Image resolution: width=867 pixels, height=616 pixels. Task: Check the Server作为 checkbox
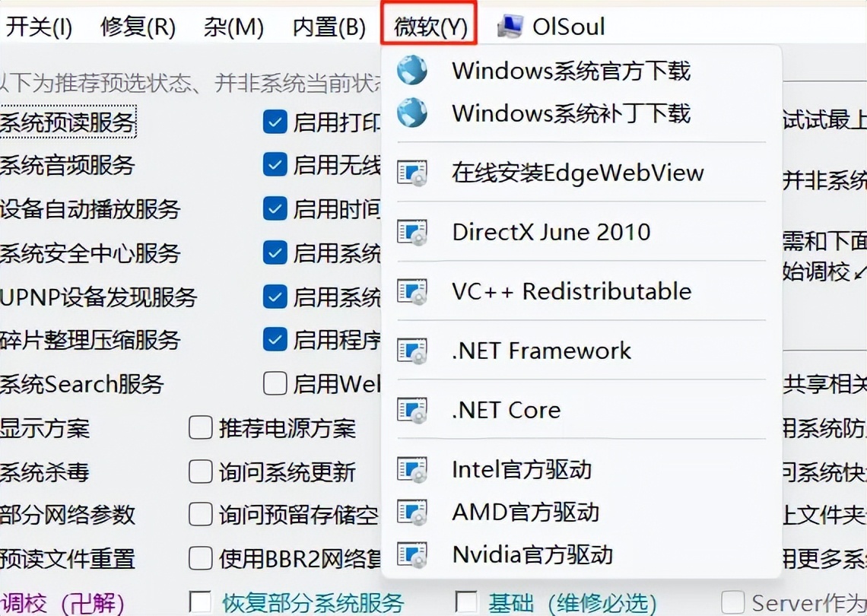tap(732, 602)
